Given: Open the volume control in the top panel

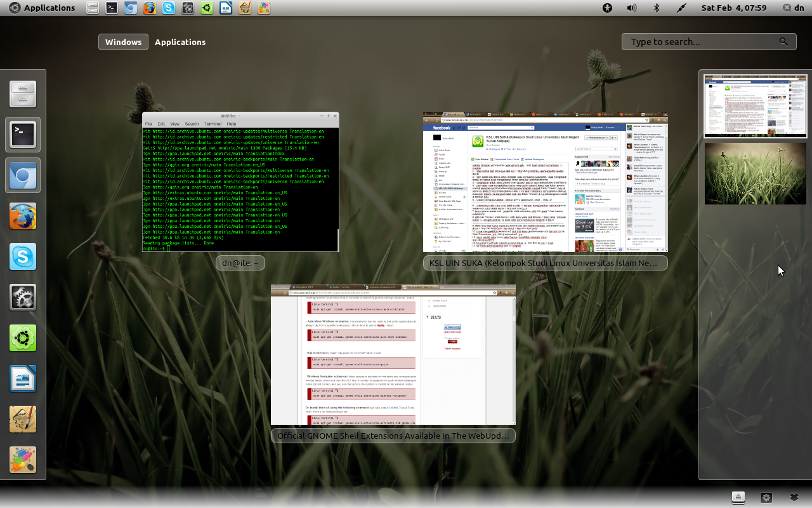Looking at the screenshot, I should point(631,8).
